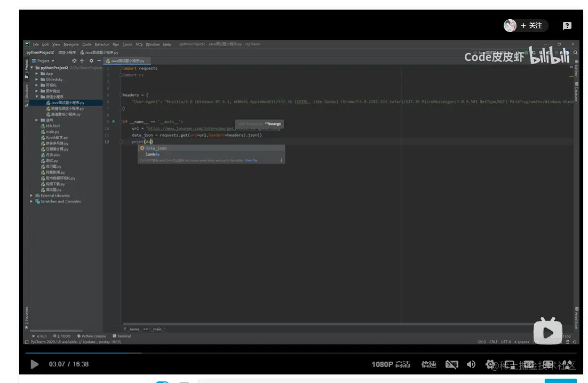Click the completion popup more-options dots
Image resolution: width=588 pixels, height=383 pixels.
tap(281, 160)
